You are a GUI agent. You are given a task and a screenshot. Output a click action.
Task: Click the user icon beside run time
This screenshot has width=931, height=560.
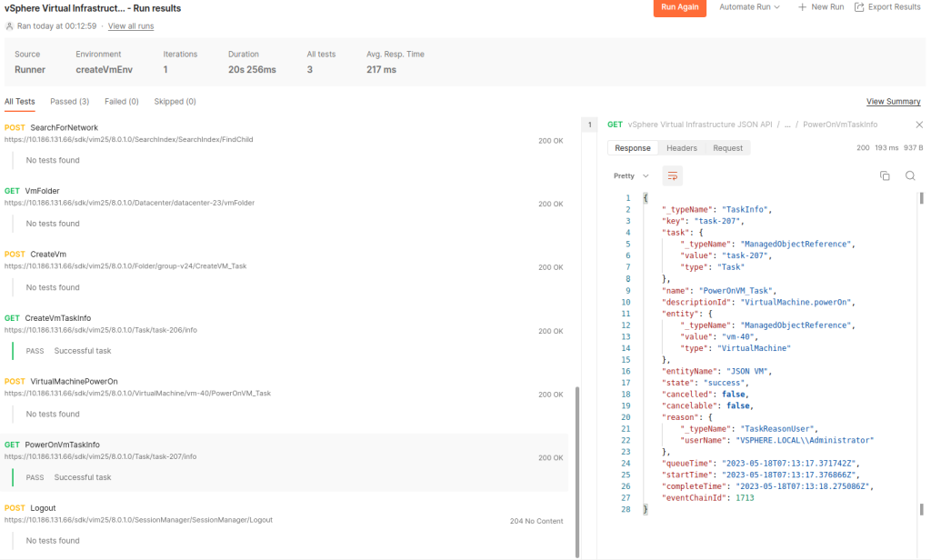pos(10,26)
